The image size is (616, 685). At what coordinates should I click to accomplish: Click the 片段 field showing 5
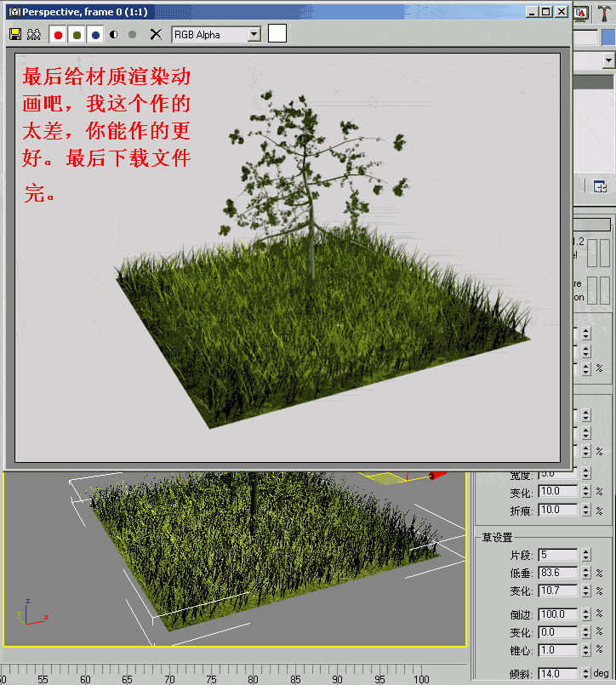point(558,555)
